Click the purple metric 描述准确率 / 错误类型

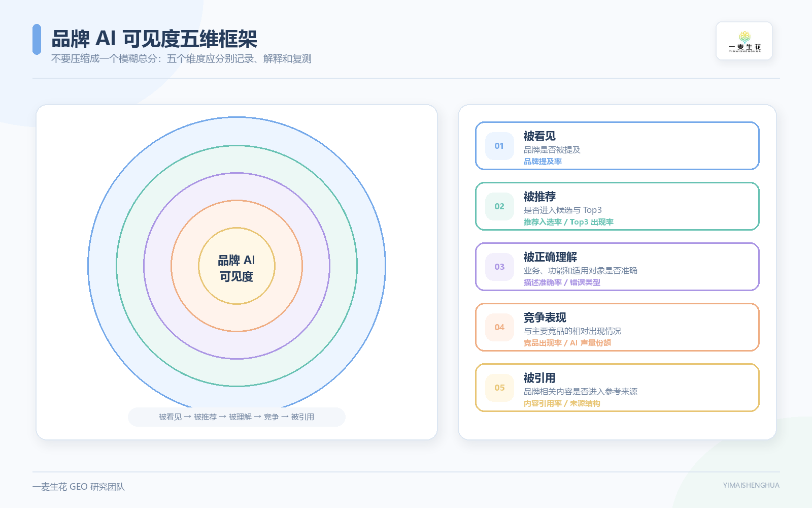click(x=562, y=282)
